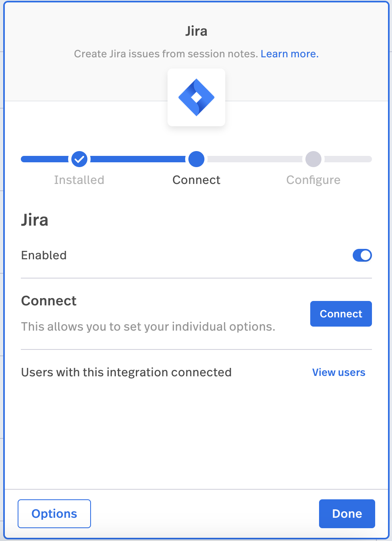
Task: Click the Jira title at the top
Action: pos(196,31)
